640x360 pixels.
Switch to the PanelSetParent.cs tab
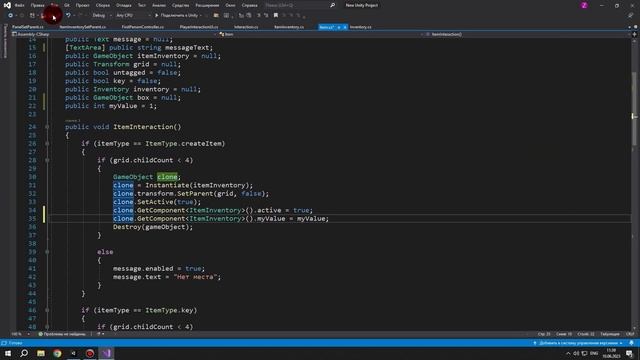pyautogui.click(x=28, y=27)
